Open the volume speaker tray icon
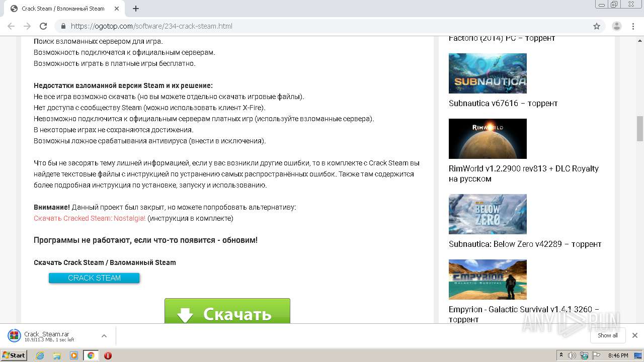This screenshot has height=362, width=644. [x=573, y=355]
